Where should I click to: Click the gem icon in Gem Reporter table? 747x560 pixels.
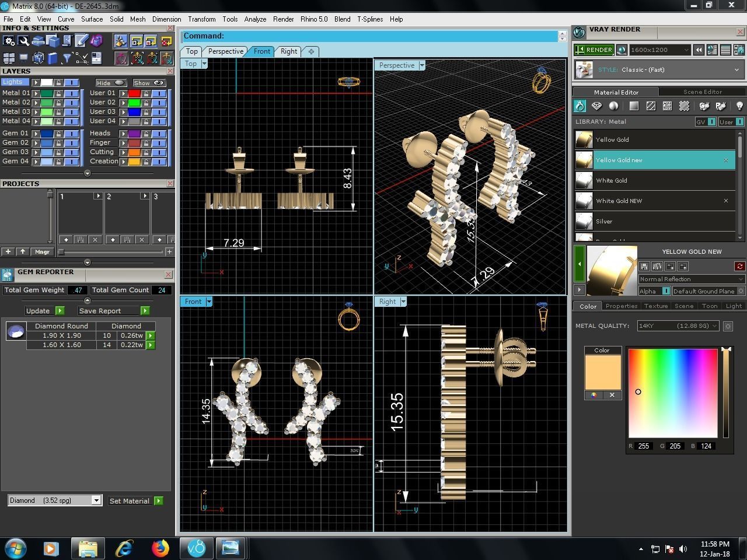tap(16, 331)
